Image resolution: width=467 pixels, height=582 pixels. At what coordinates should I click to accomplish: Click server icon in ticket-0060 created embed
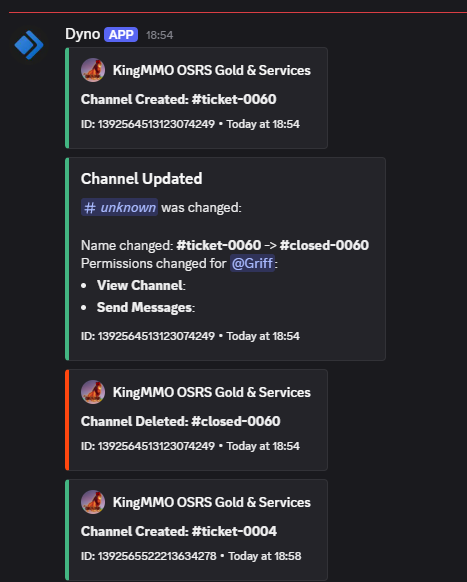point(93,70)
